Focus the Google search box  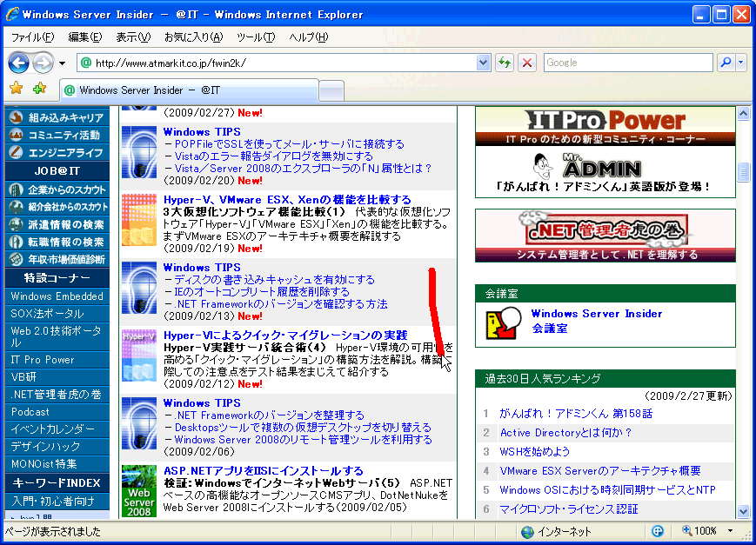(628, 63)
